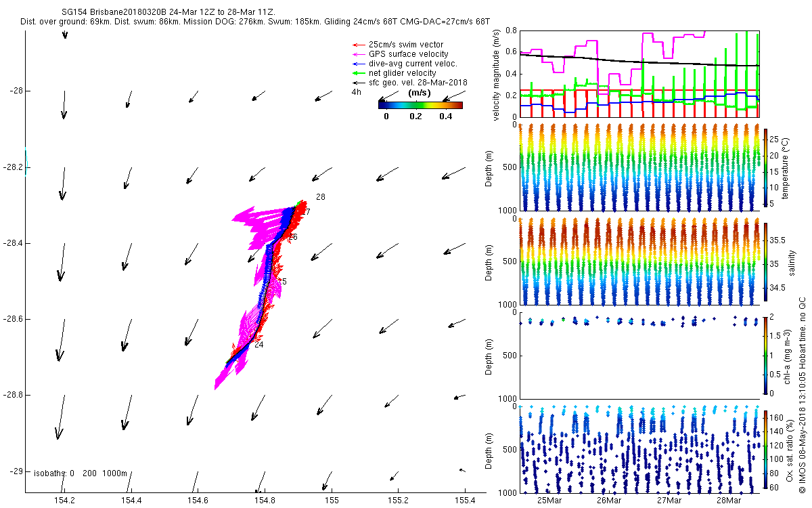Click the salinity depth-time section plot
812x508 pixels.
(639, 261)
